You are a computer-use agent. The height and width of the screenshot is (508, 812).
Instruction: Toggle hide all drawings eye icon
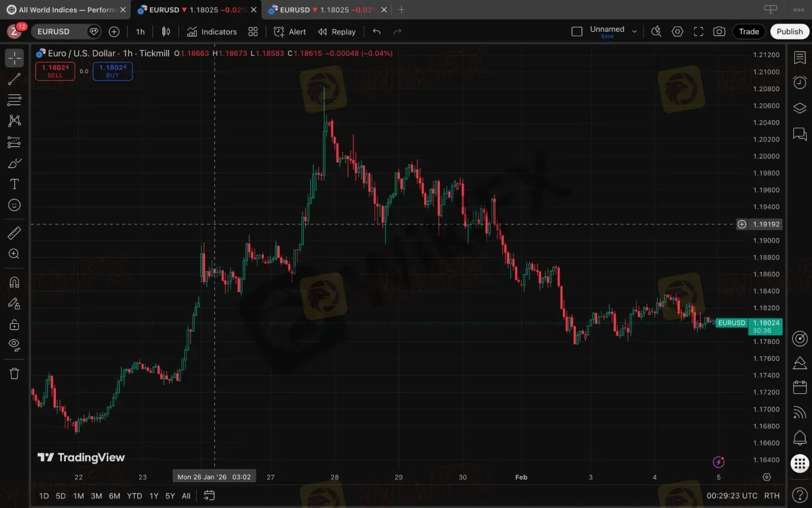[x=15, y=345]
